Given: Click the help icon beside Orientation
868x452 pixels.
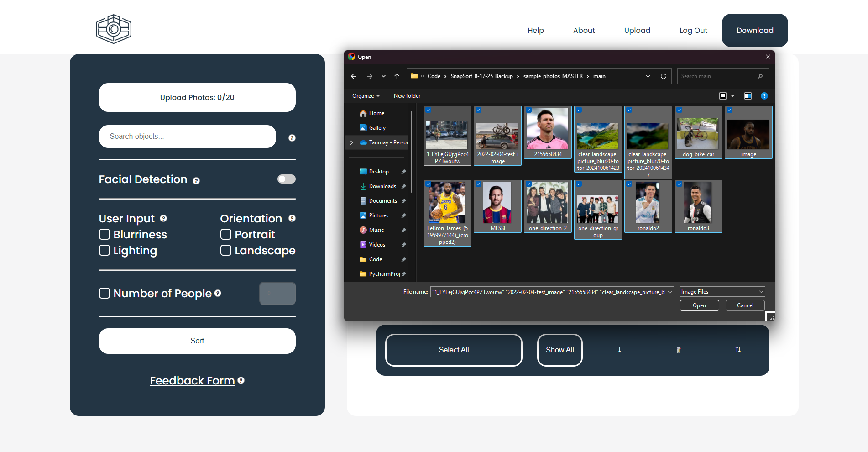Looking at the screenshot, I should 292,218.
